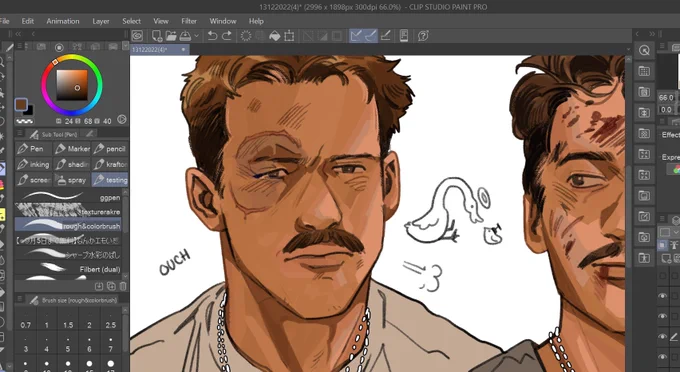Open Clip Studio launcher icon in command bar
Viewport: 680px width, 372px height.
tap(137, 36)
